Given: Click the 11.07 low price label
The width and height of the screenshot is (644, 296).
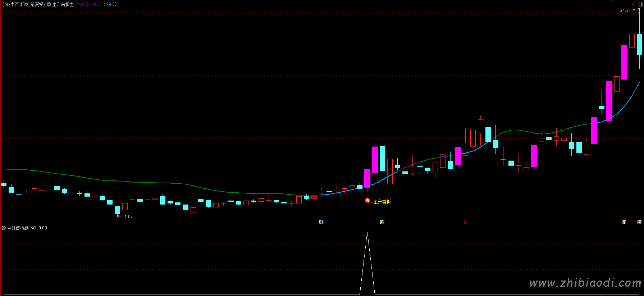Looking at the screenshot, I should point(127,217).
